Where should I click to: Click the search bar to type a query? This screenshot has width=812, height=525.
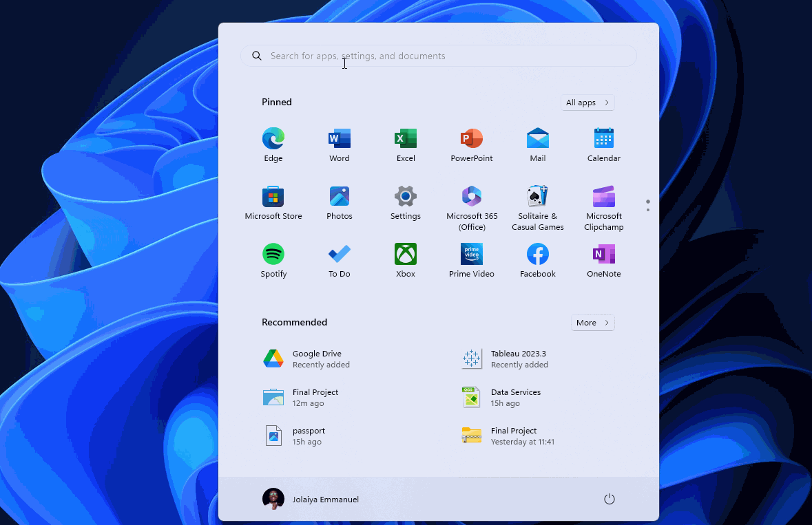point(438,56)
